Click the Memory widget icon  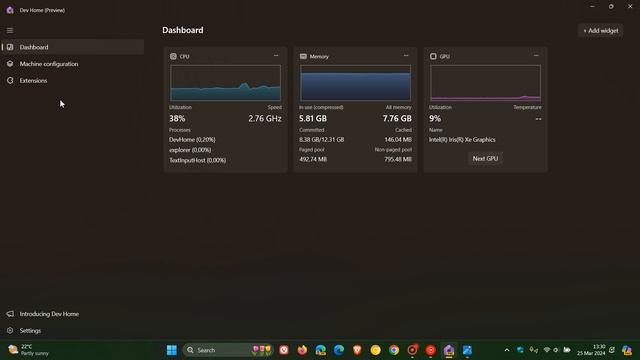coord(303,56)
